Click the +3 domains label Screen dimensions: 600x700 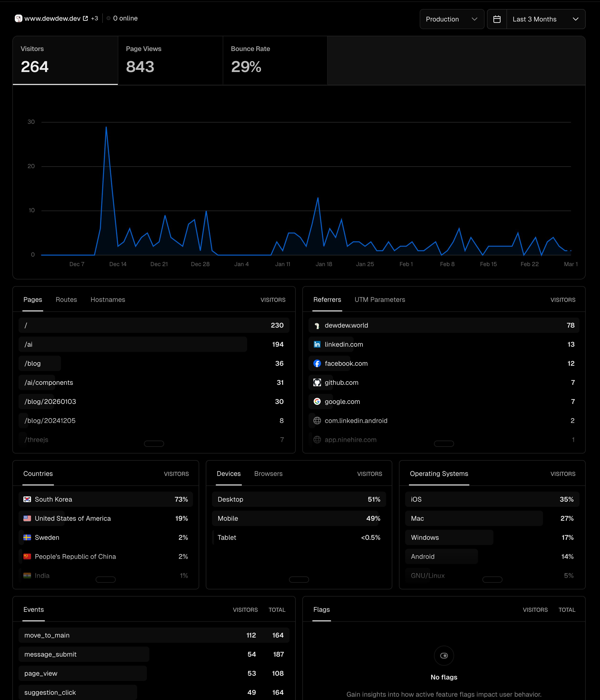[x=94, y=18]
